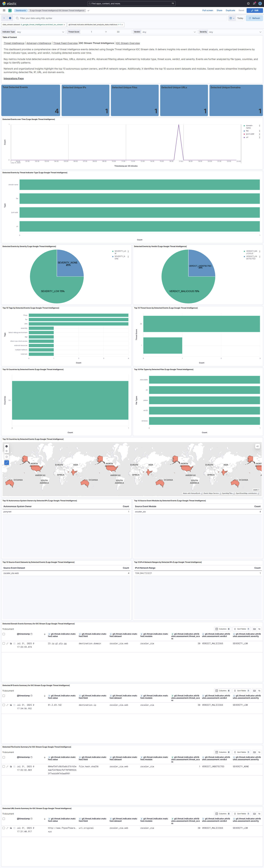
Task: Open the Threat Feed Overview link
Action: tap(65, 43)
